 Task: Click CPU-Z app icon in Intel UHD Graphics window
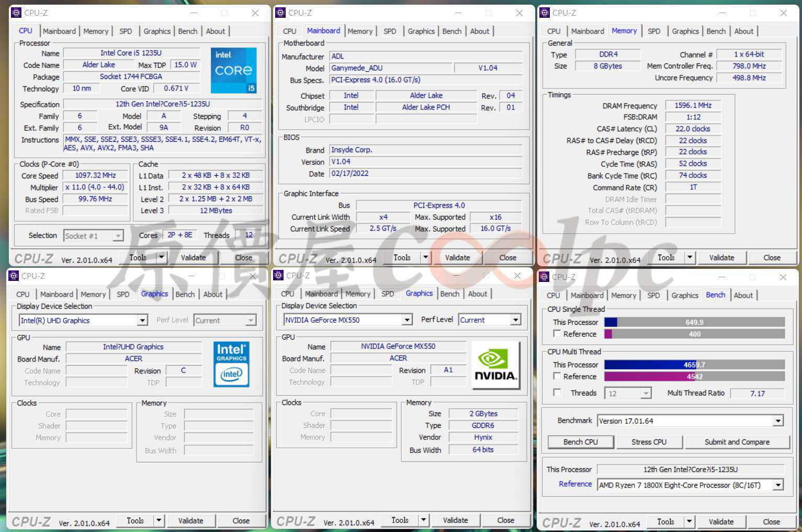[14, 276]
